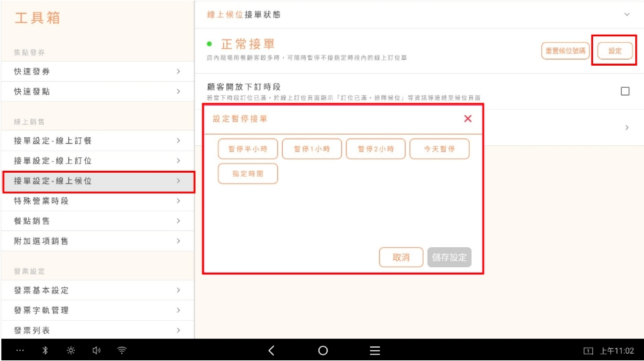Tap the Android back navigation icon

(271, 350)
